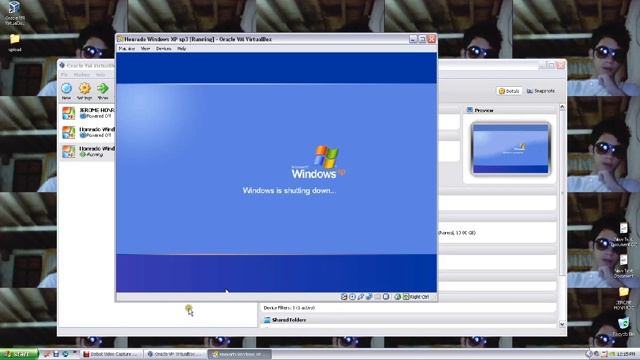The height and width of the screenshot is (360, 640).
Task: Click the VM preview thumbnail
Action: tap(511, 149)
